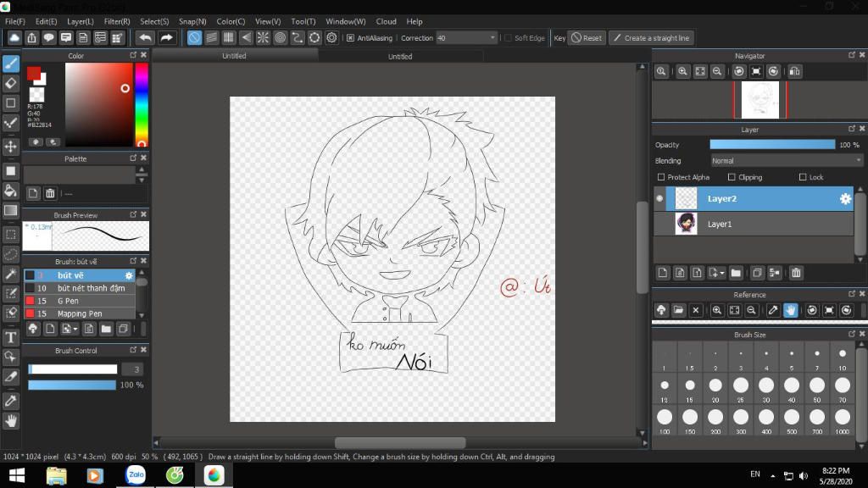Toggle visibility of Layer2
Screen dimensions: 868x488
(659, 198)
